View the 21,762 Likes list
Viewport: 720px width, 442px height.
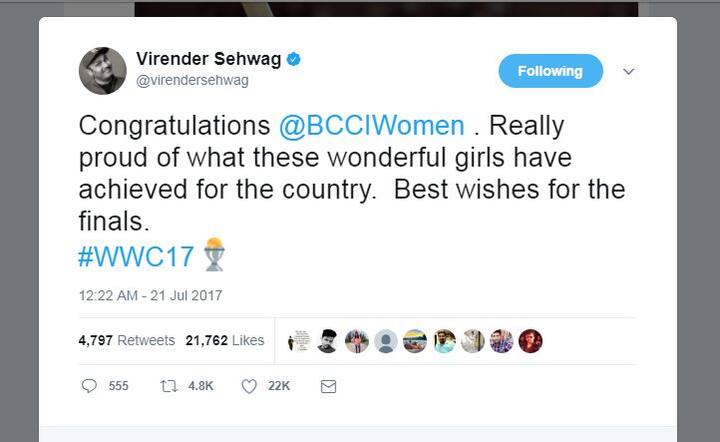[225, 340]
